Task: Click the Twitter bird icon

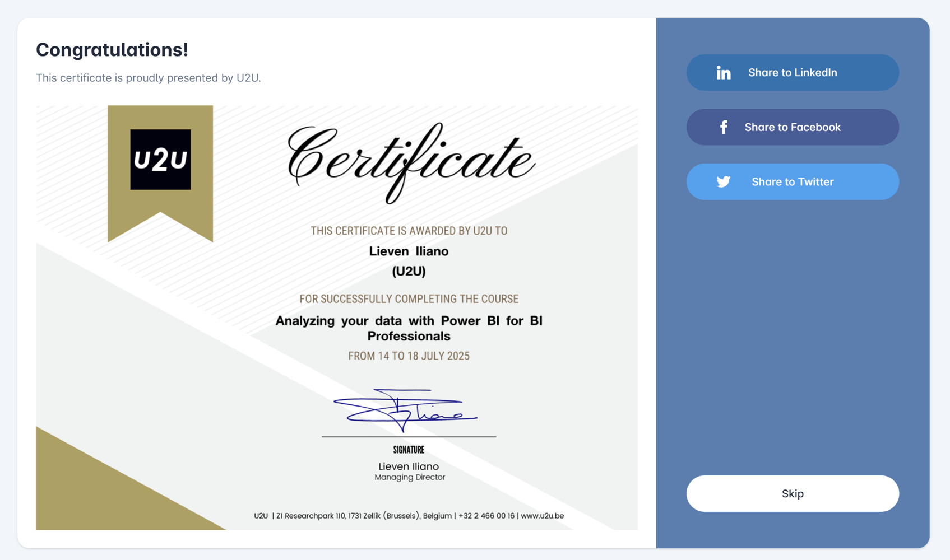Action: (723, 182)
